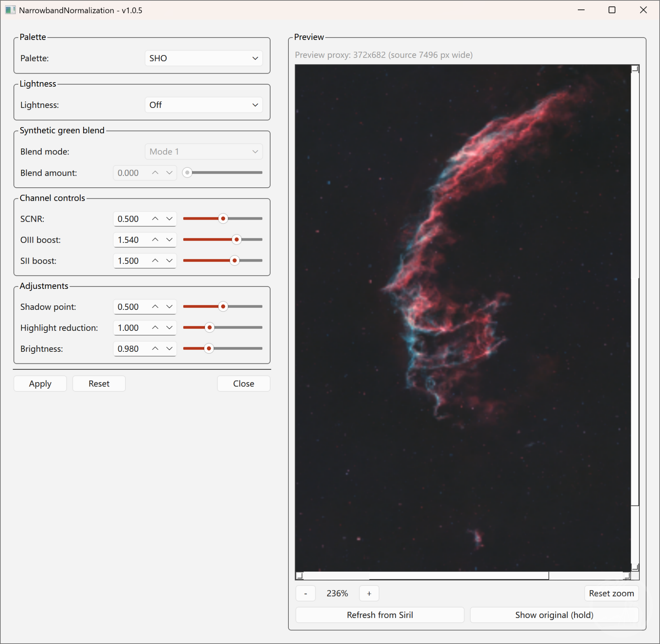The width and height of the screenshot is (660, 644).
Task: Click the preview horizontal scrollbar
Action: (x=463, y=576)
